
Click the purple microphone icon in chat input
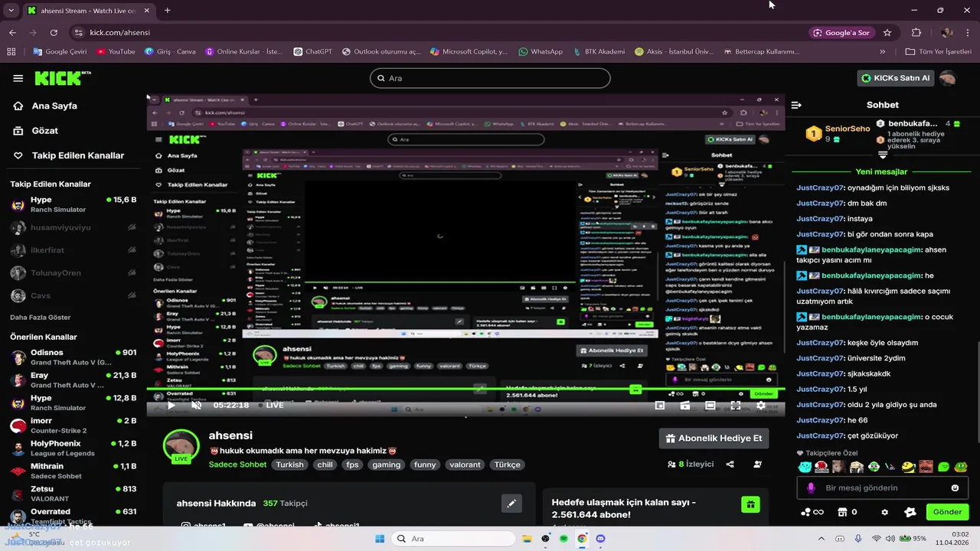[x=811, y=487]
